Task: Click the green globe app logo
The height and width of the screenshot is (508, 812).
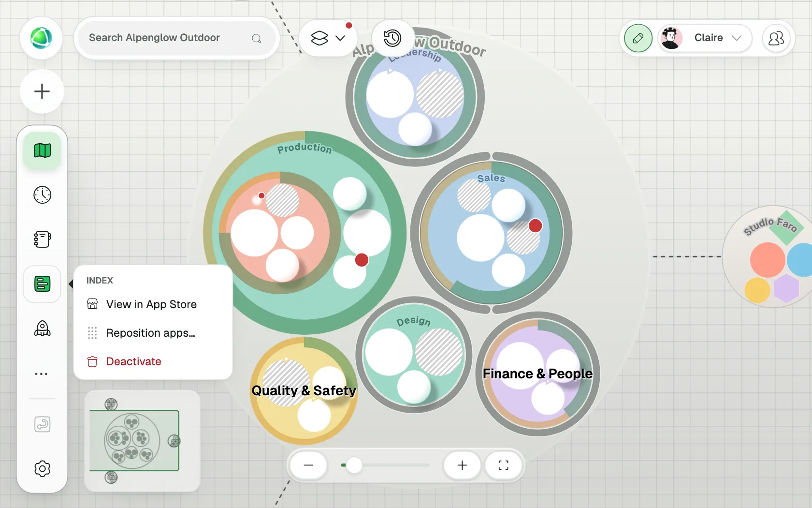Action: click(x=41, y=38)
